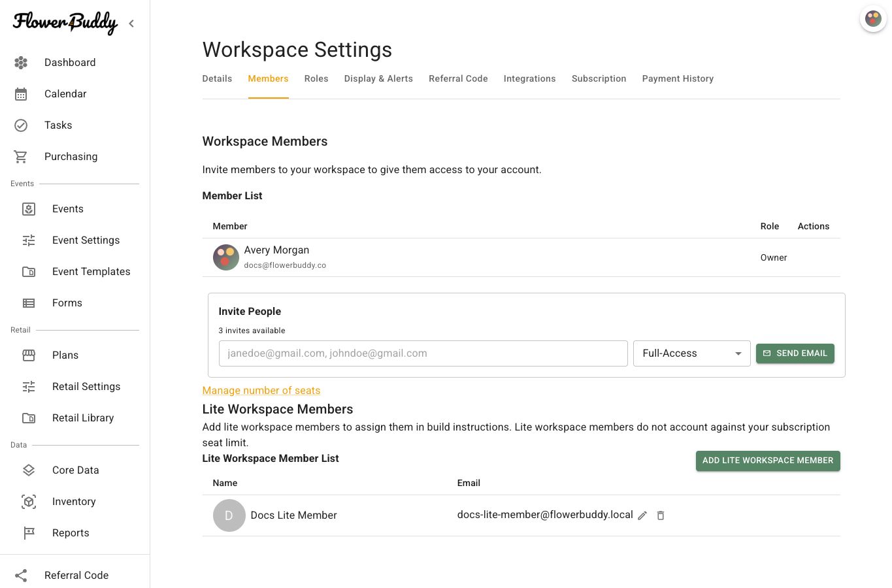This screenshot has height=588, width=892.
Task: Click the Retail Settings sliders icon
Action: [29, 387]
